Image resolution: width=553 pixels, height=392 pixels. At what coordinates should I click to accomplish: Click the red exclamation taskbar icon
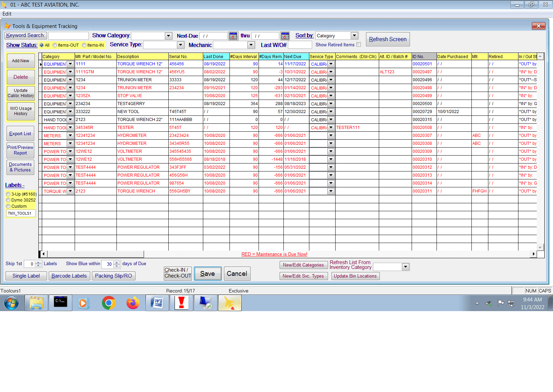tap(181, 303)
